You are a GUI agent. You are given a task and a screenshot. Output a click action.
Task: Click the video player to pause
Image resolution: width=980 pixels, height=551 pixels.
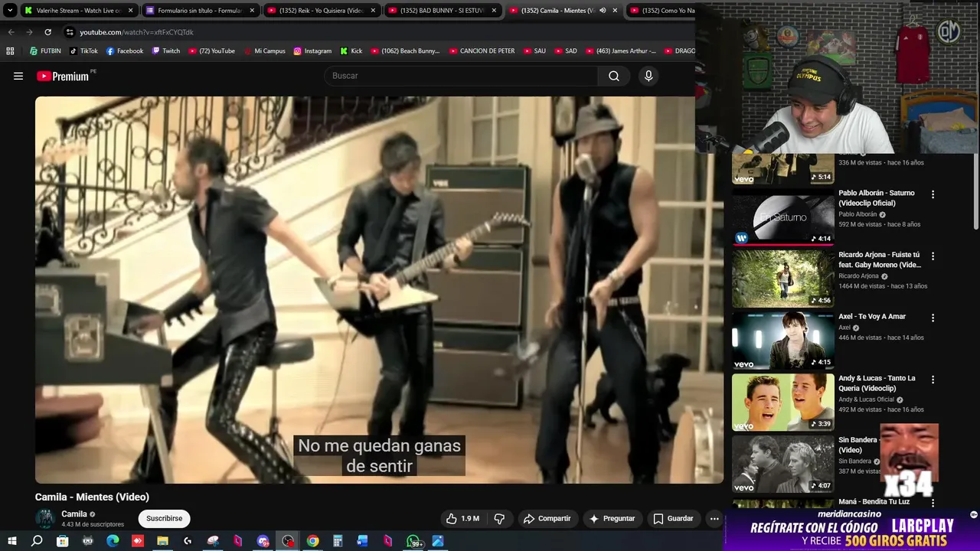[x=379, y=289]
